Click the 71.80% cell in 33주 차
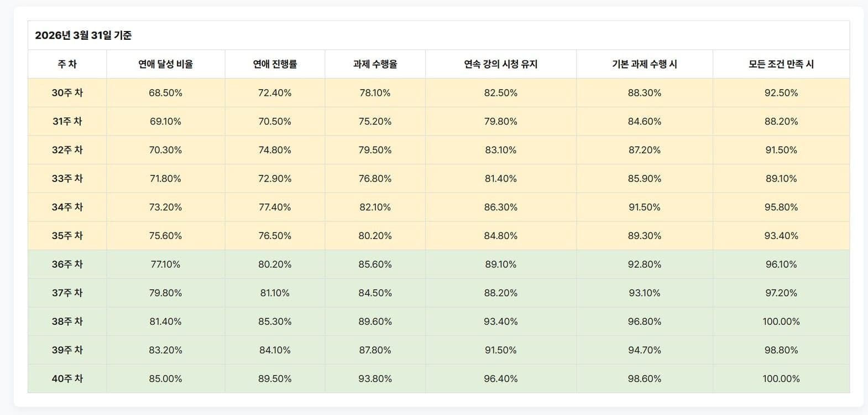 coord(165,179)
